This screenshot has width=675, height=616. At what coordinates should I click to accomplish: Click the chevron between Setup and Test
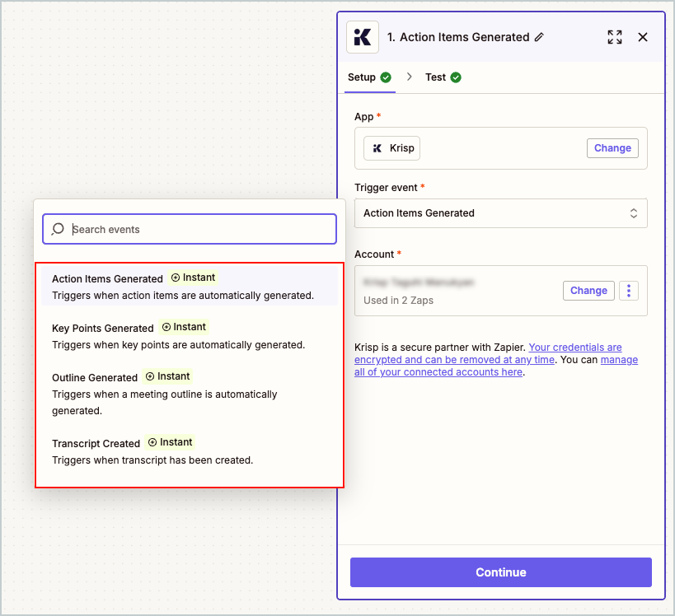[409, 77]
